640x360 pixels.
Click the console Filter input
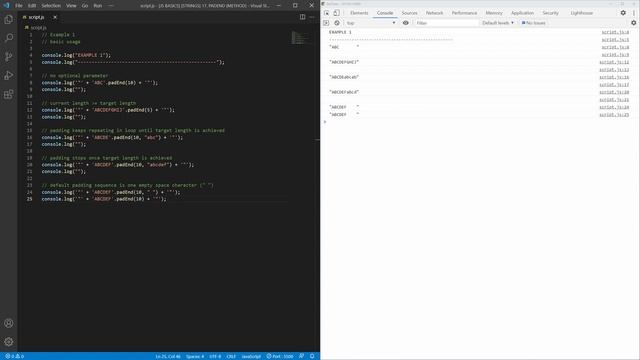point(446,23)
